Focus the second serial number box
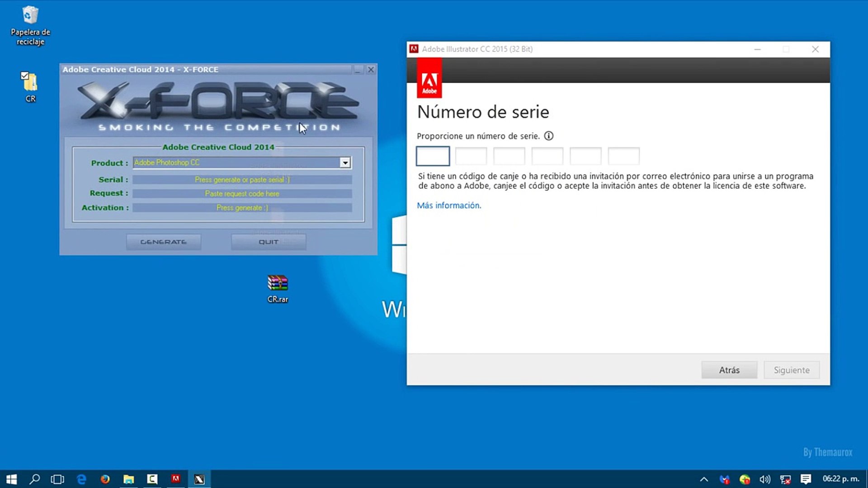Viewport: 868px width, 488px height. pyautogui.click(x=471, y=156)
